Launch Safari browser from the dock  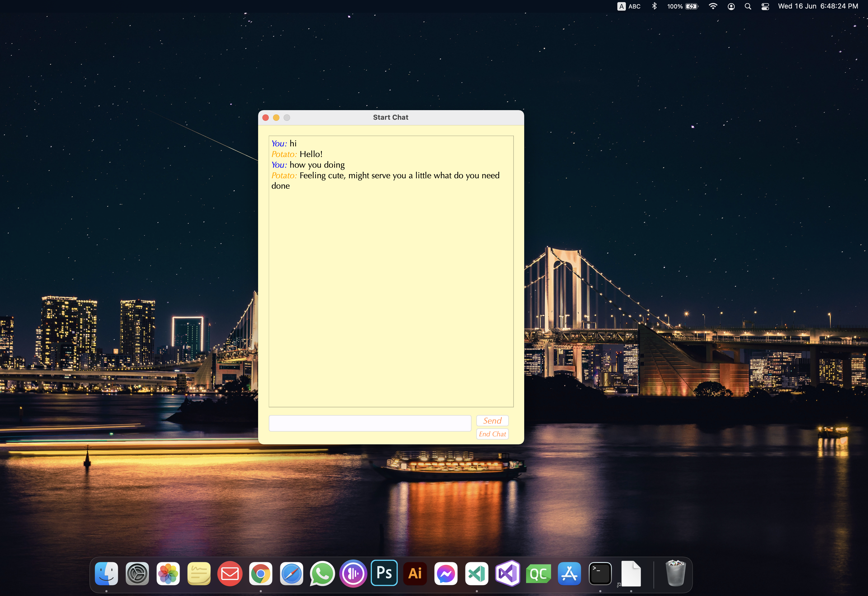(291, 574)
